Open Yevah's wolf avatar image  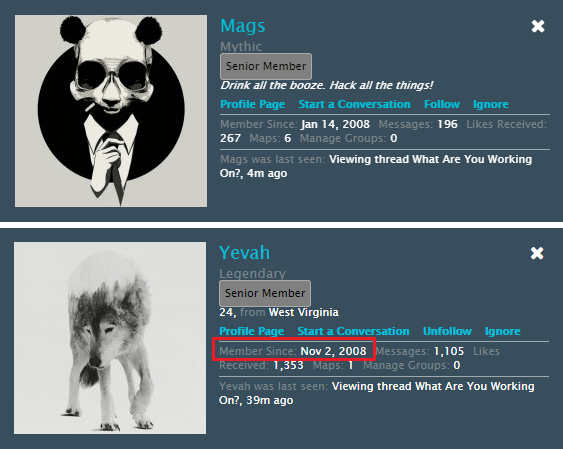[x=110, y=338]
